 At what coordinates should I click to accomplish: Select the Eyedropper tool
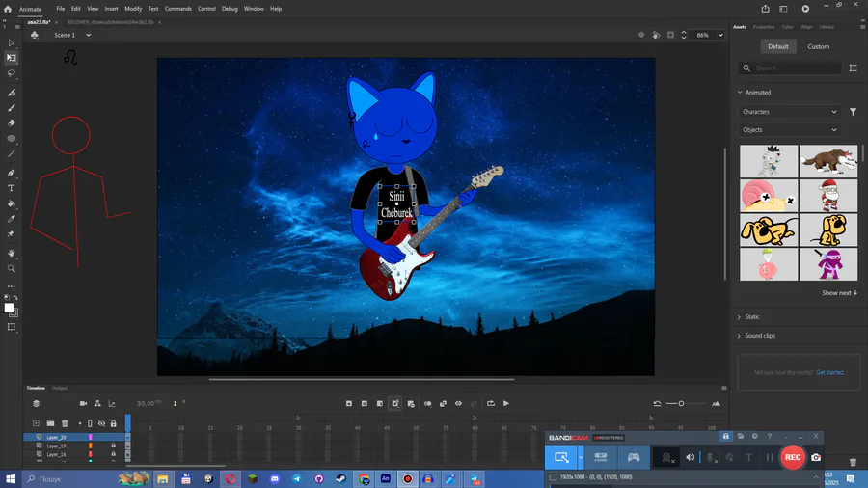(x=11, y=219)
